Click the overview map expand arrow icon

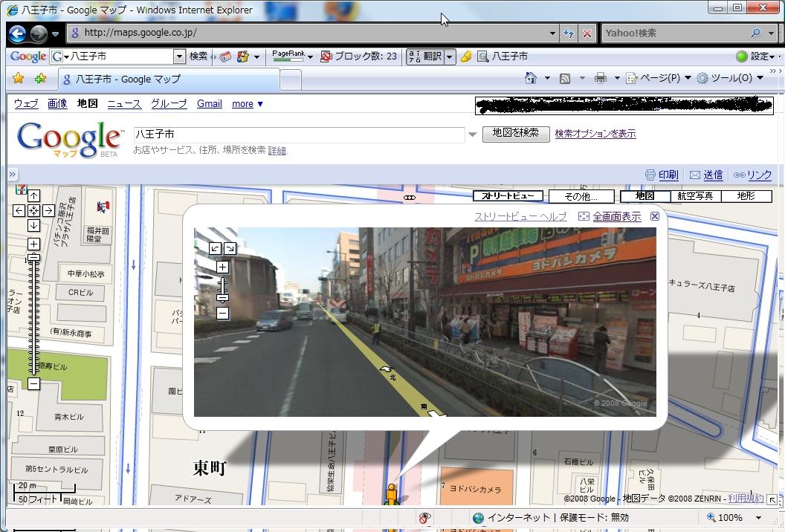click(x=772, y=499)
